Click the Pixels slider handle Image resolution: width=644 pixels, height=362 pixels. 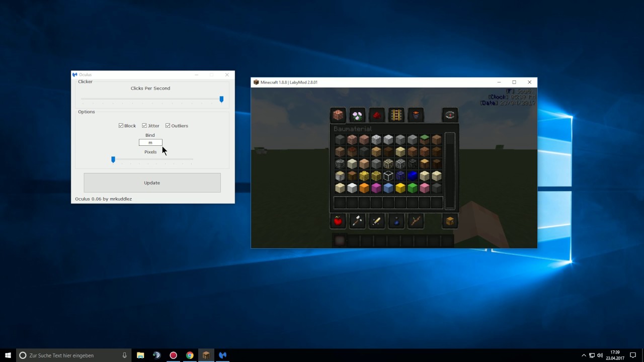(113, 159)
